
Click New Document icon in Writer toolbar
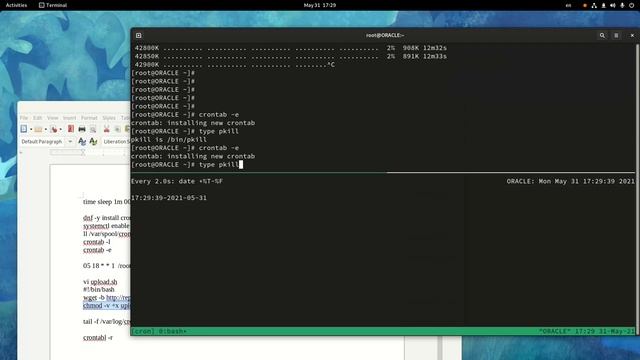[24, 129]
